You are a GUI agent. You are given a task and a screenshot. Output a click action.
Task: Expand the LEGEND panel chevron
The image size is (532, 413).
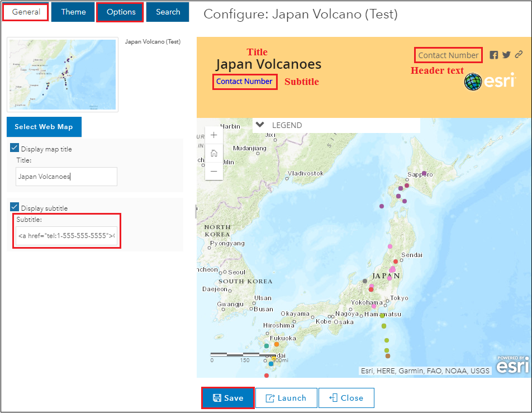click(259, 125)
